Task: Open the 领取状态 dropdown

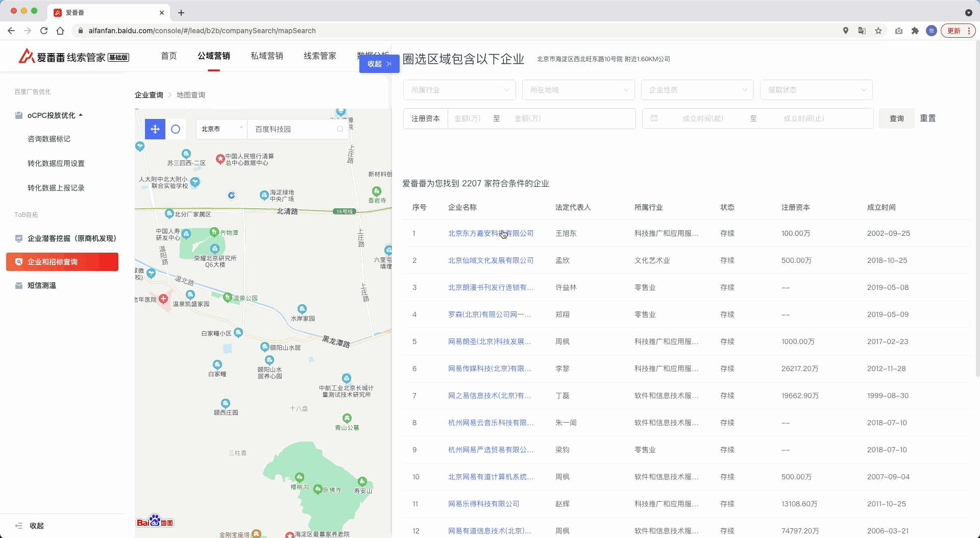Action: [x=816, y=90]
